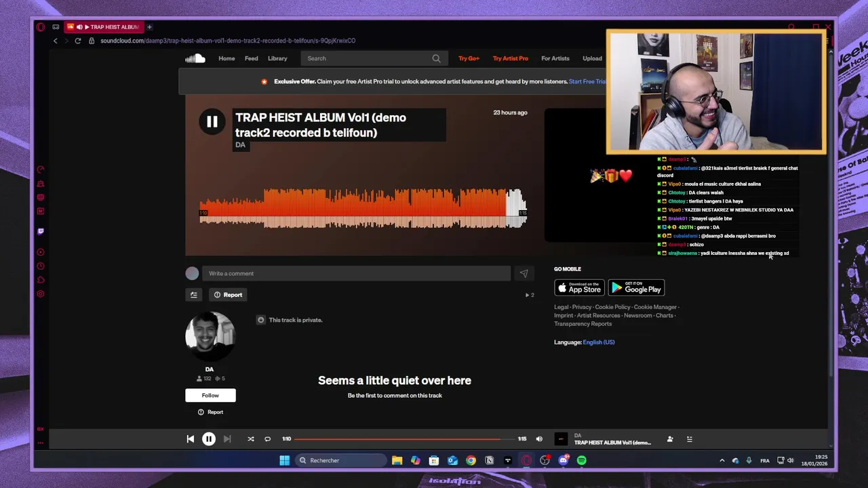Mute volume with speaker icon in player
This screenshot has height=488, width=868.
pyautogui.click(x=539, y=439)
